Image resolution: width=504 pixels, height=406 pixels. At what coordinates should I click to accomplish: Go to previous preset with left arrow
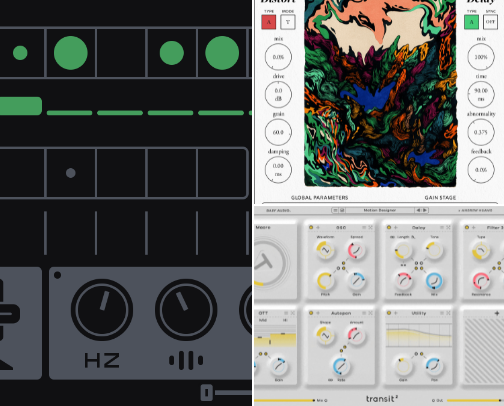pyautogui.click(x=418, y=210)
